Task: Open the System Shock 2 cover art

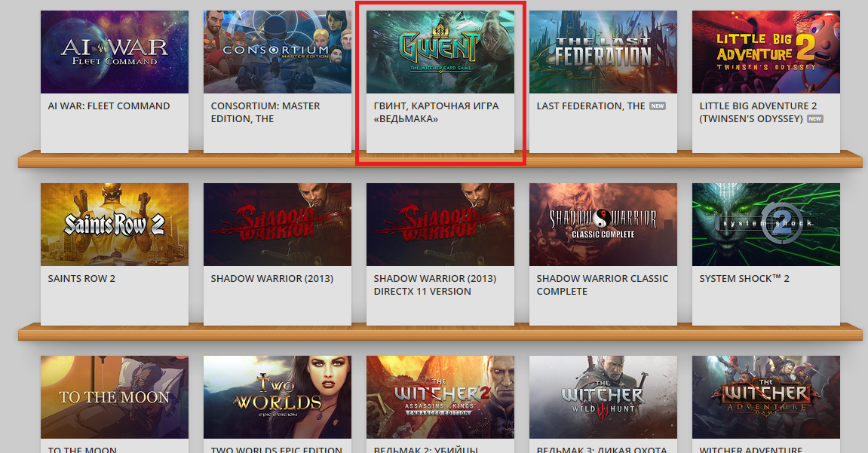Action: pyautogui.click(x=765, y=225)
